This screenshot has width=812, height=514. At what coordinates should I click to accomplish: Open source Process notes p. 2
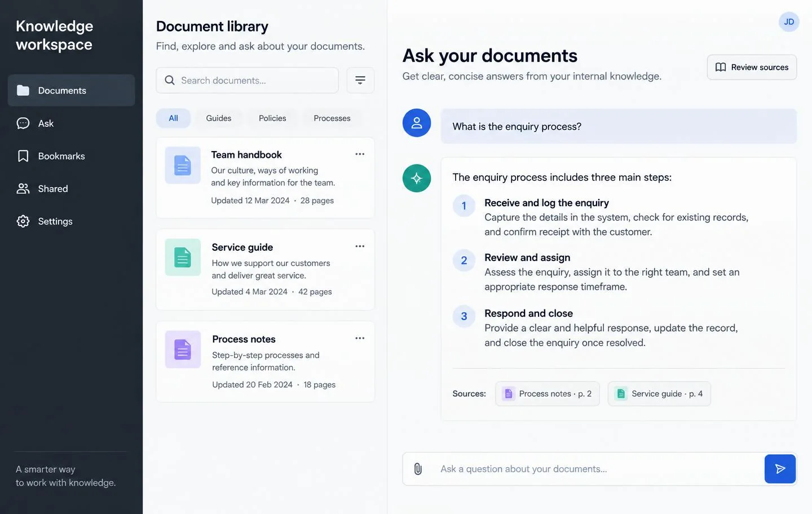(x=548, y=394)
